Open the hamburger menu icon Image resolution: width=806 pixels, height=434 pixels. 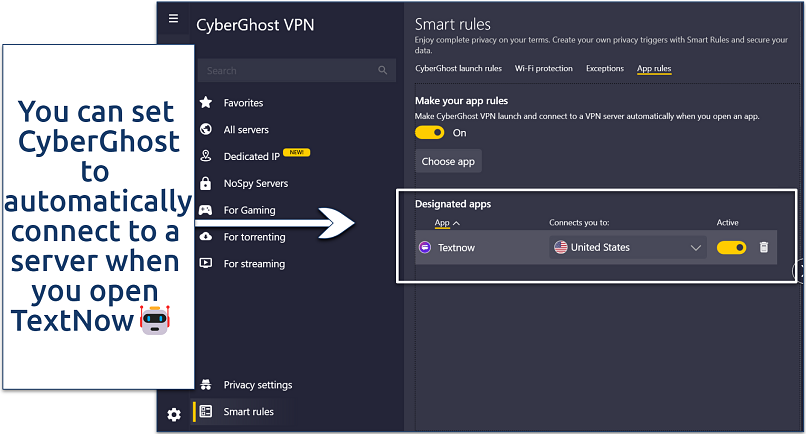[x=174, y=19]
